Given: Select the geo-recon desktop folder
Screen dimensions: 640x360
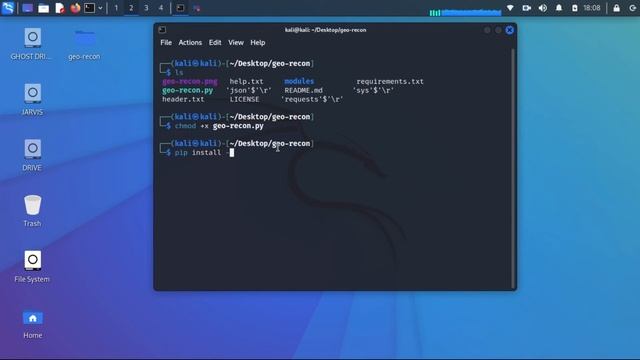Looking at the screenshot, I should 84,45.
